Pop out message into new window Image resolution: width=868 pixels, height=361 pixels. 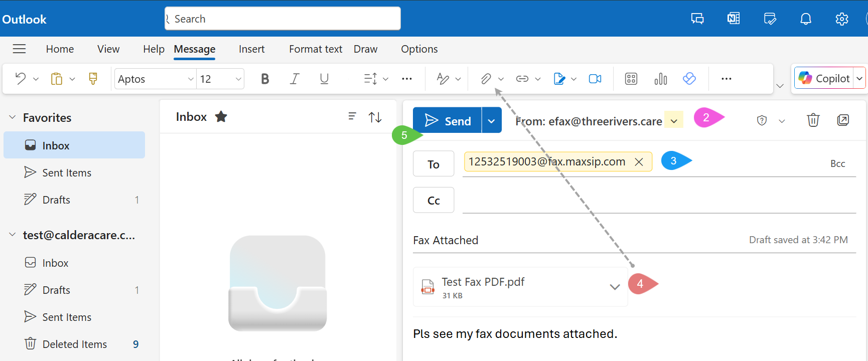[x=843, y=120]
